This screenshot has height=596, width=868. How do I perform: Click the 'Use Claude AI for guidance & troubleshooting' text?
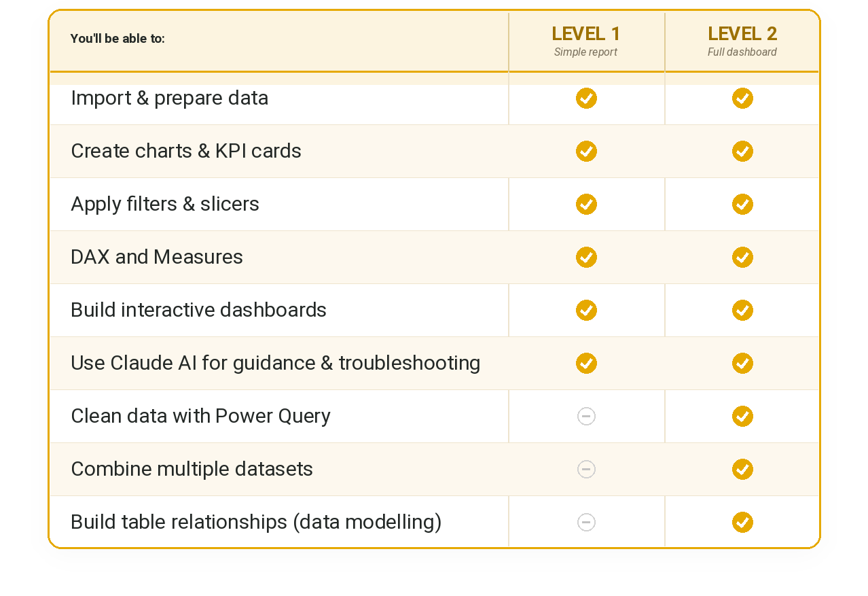(x=275, y=363)
